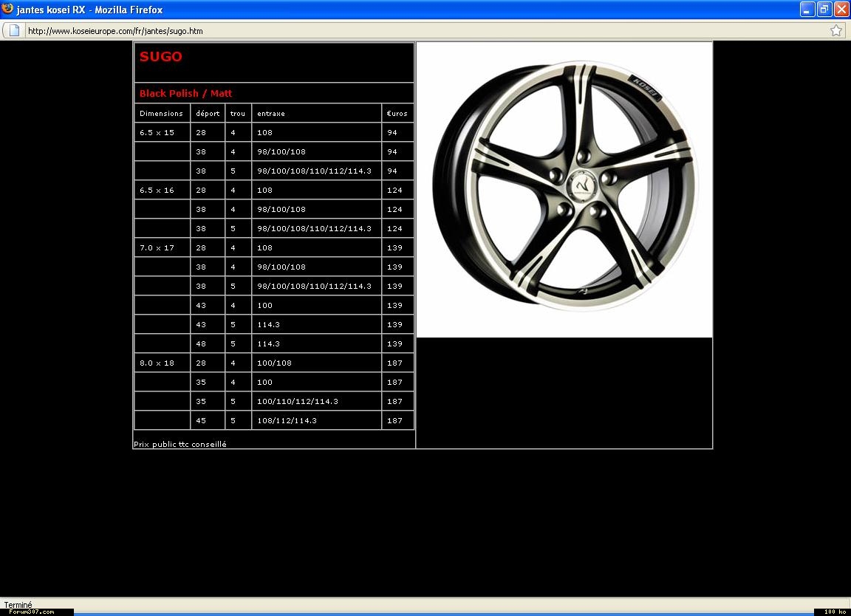
Task: Click the bookmark star icon
Action: pyautogui.click(x=835, y=31)
